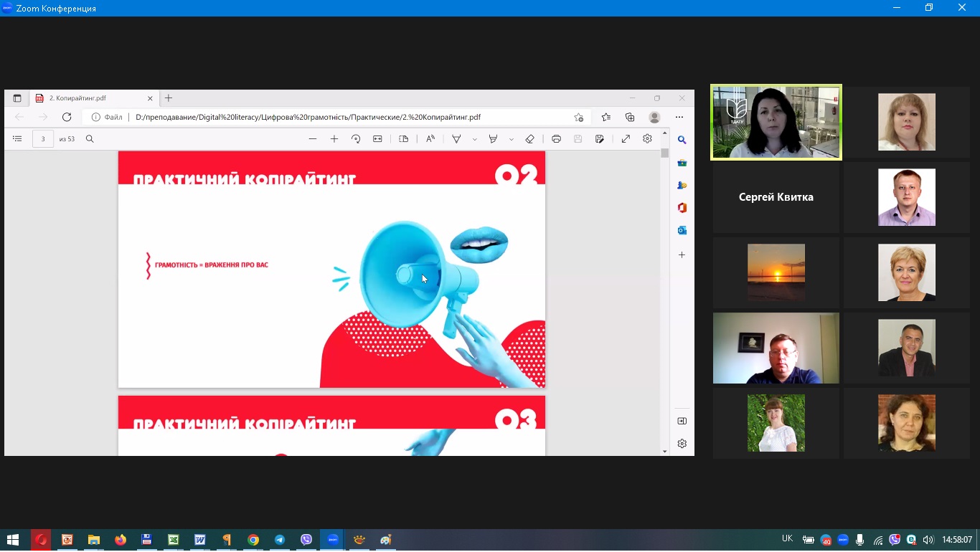Select the Erase tool in PDF toolbar
Viewport: 980px width, 552px height.
529,139
